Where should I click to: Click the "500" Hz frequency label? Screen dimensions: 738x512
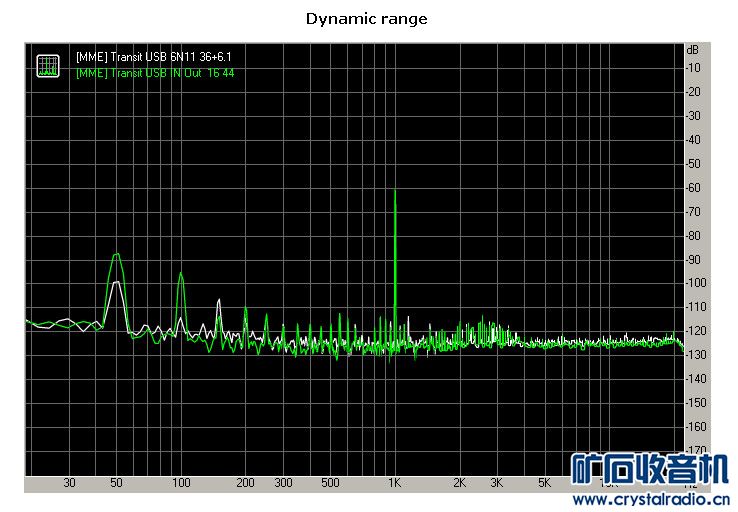pos(330,483)
